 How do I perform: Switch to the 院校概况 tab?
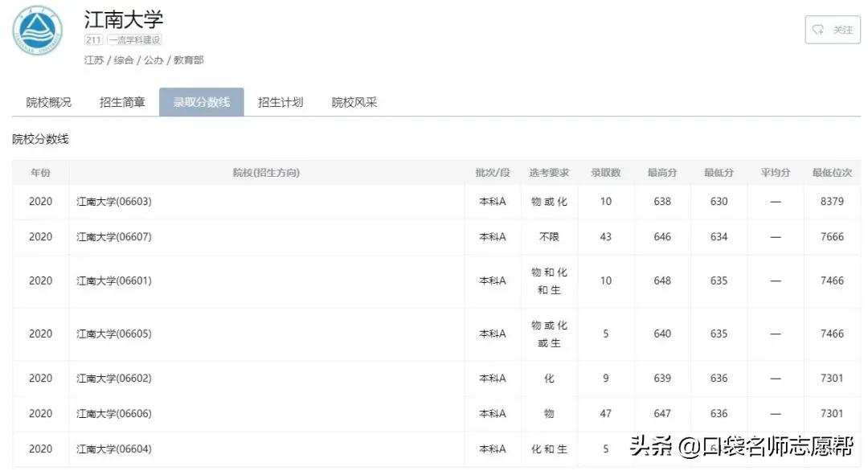[x=47, y=102]
